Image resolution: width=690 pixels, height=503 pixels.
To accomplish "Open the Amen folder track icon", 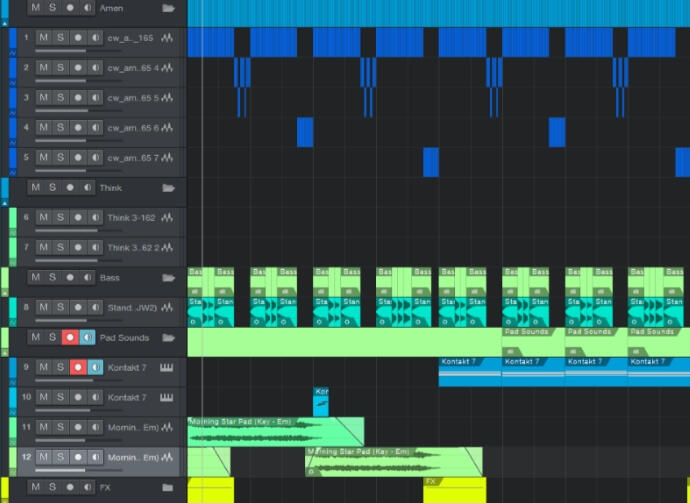I will [x=168, y=7].
